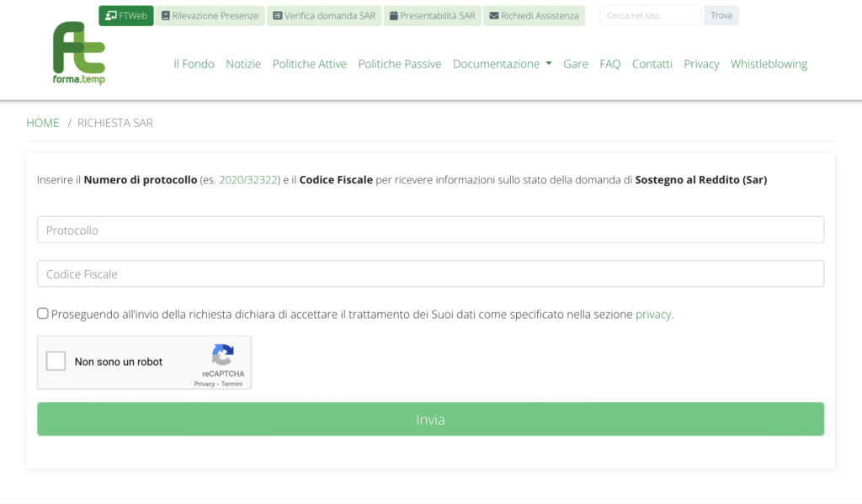Check the Non sono un robot box

(56, 361)
